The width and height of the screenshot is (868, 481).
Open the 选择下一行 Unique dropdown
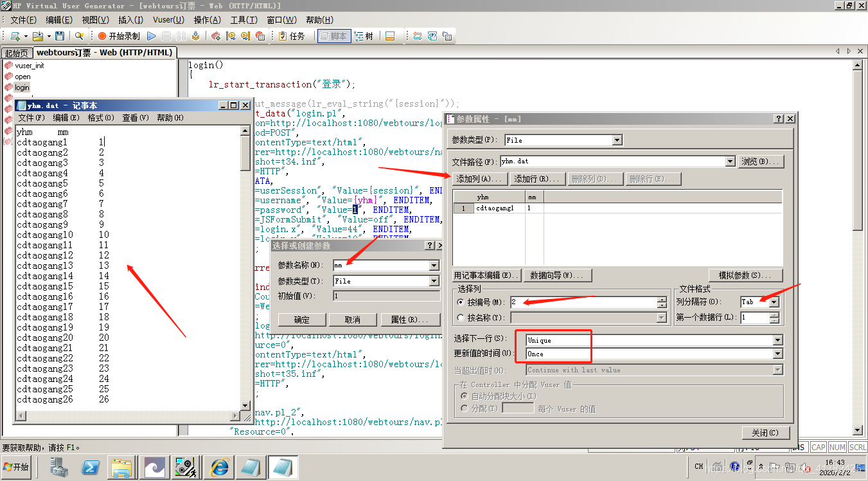(x=778, y=340)
